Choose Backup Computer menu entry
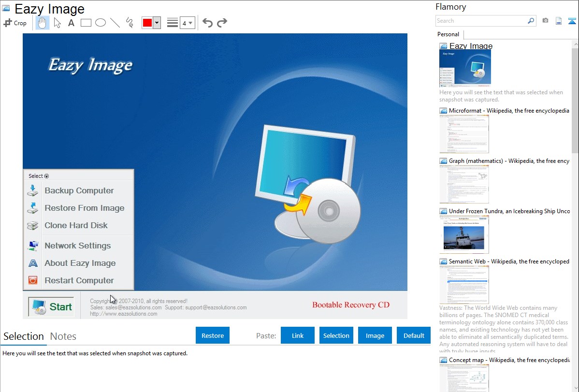The width and height of the screenshot is (579, 392). [x=79, y=190]
